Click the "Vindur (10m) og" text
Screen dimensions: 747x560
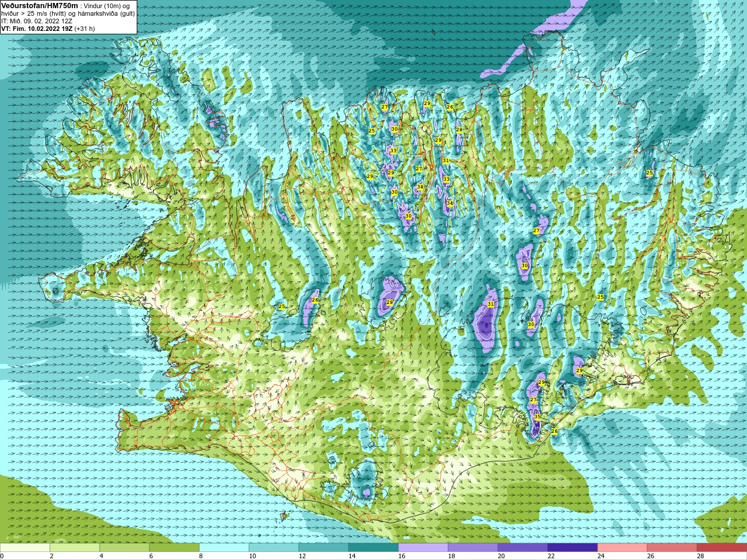(x=107, y=5)
